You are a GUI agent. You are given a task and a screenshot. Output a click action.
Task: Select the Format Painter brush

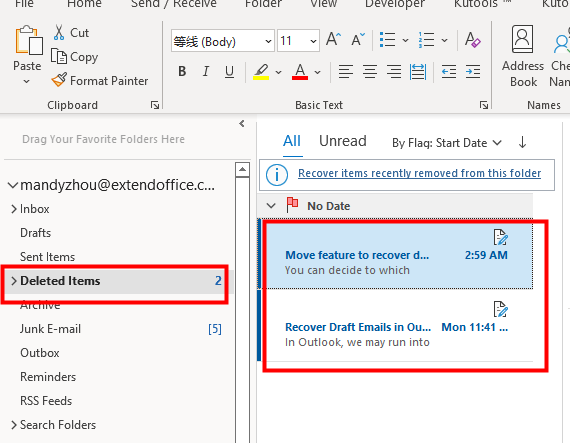tap(59, 80)
